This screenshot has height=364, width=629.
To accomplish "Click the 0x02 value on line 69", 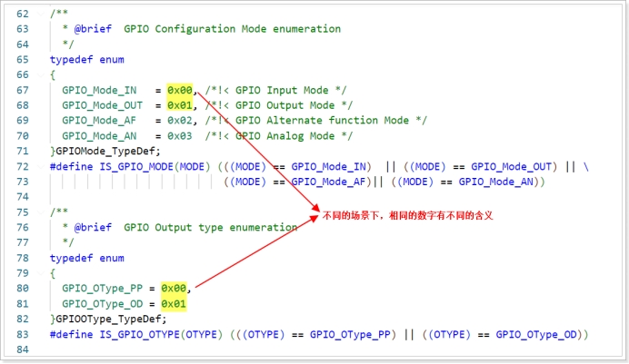I will (180, 121).
